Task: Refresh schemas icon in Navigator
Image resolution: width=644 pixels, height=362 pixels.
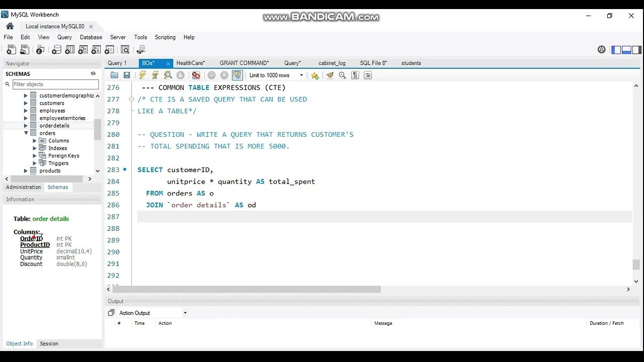Action: (93, 74)
